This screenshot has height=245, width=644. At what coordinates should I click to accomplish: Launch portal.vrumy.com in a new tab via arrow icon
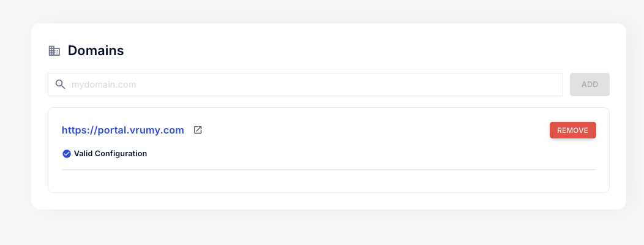pos(198,130)
